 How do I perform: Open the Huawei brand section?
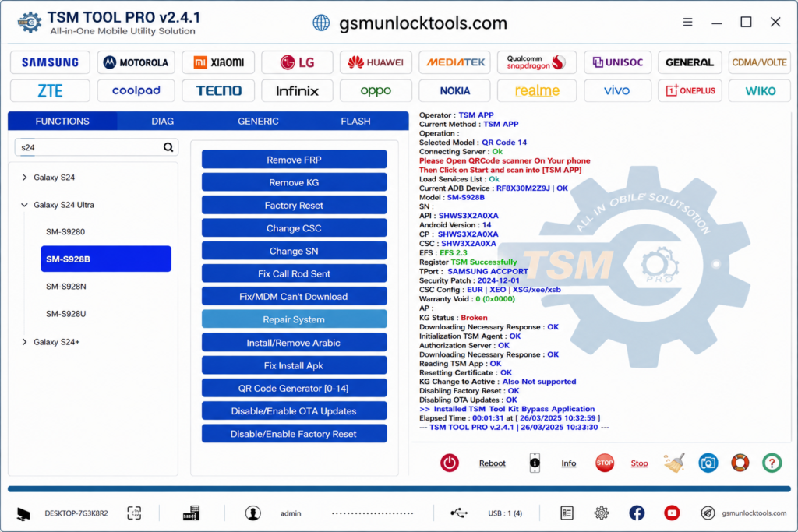click(376, 62)
